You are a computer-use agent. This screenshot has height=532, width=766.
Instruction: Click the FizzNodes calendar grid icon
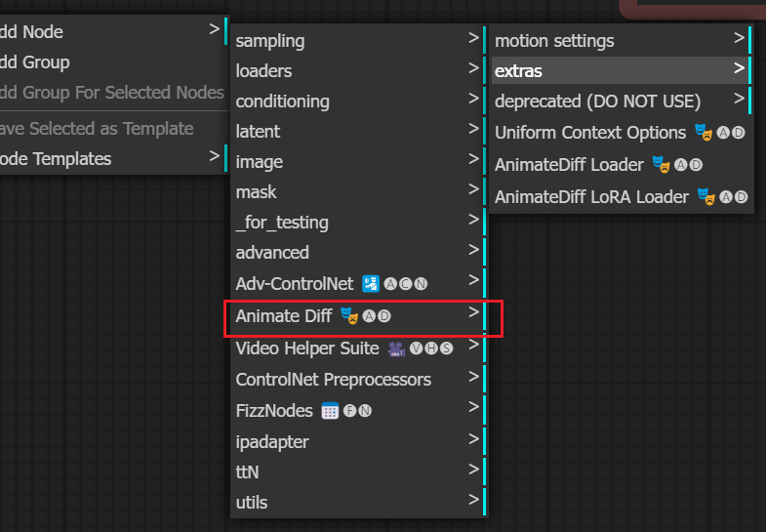coord(330,411)
